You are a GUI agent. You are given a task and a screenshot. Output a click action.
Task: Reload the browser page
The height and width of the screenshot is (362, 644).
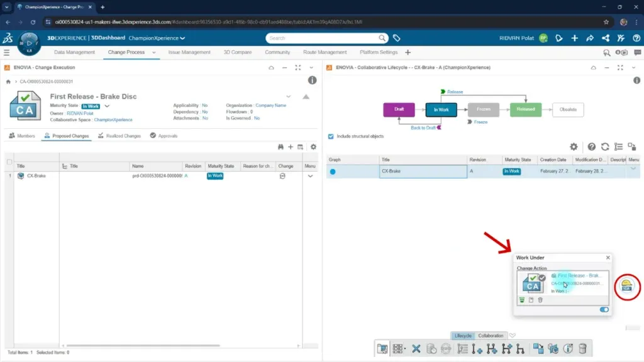point(33,22)
